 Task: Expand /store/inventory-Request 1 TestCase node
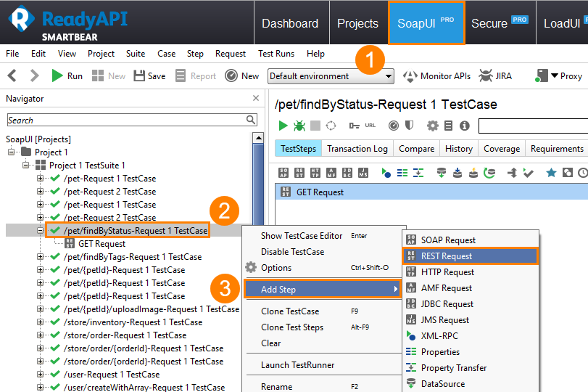[x=40, y=322]
